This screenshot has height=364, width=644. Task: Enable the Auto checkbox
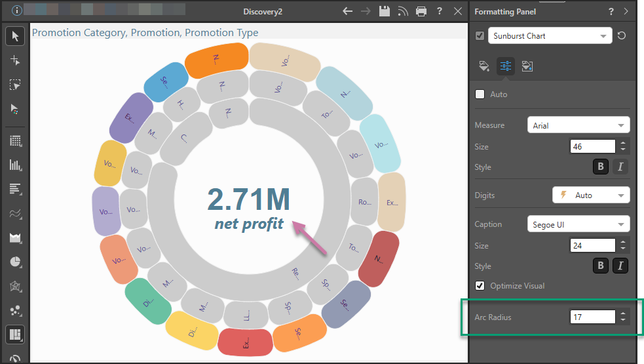pos(480,94)
